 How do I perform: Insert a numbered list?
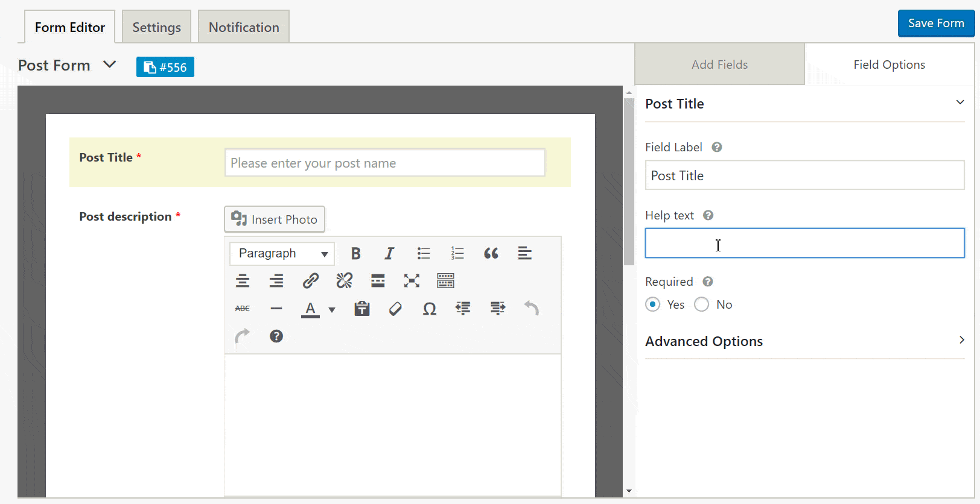(457, 254)
